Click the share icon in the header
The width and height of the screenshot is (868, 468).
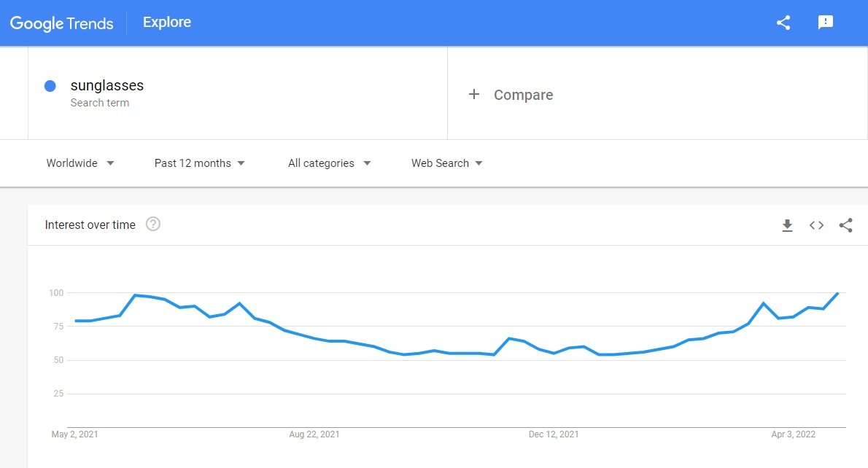pyautogui.click(x=783, y=23)
